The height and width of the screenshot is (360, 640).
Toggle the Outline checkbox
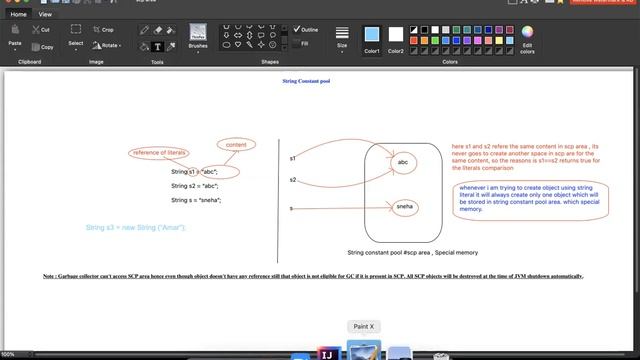click(306, 29)
